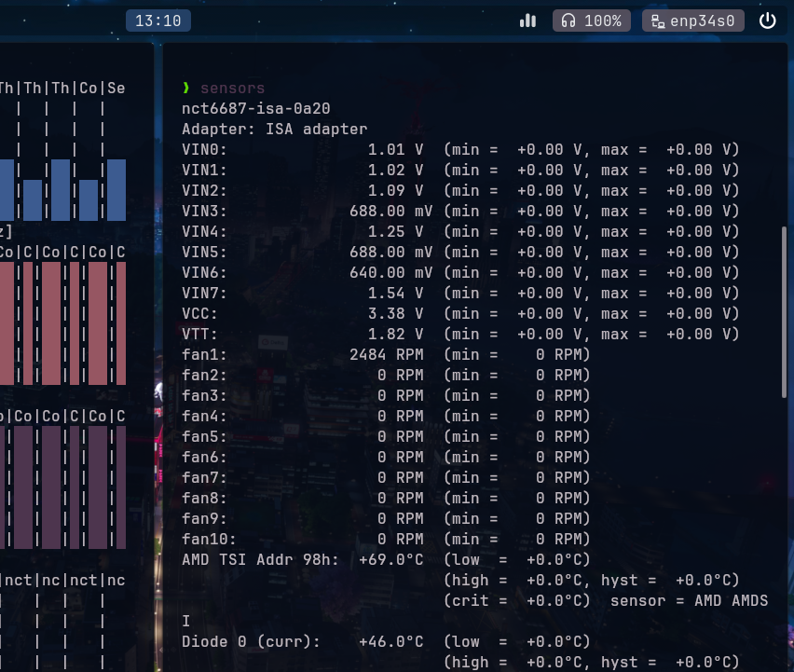Click 'sensor = AMD AMDS' text
794x672 pixels.
pos(689,600)
